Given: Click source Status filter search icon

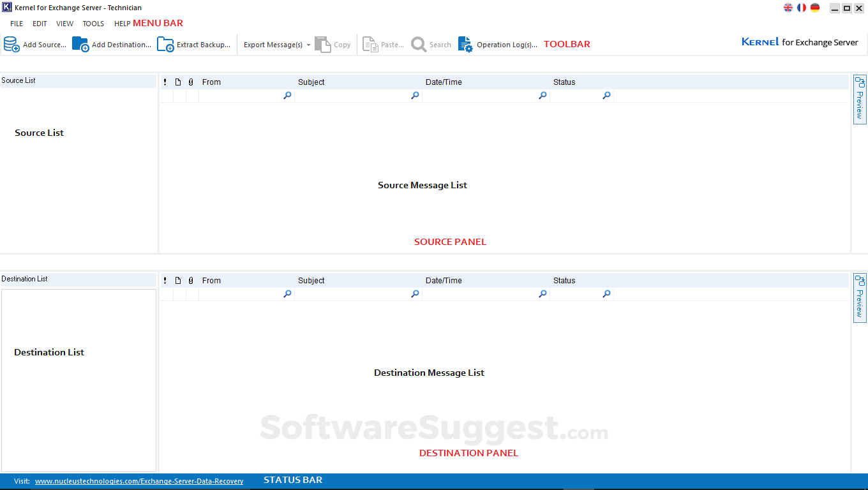Looking at the screenshot, I should coord(606,96).
